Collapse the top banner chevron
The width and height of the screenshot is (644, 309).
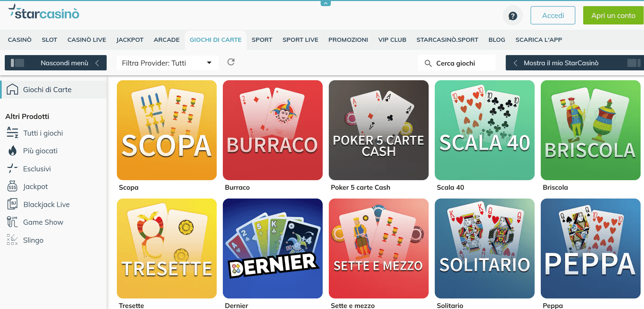pos(325,3)
